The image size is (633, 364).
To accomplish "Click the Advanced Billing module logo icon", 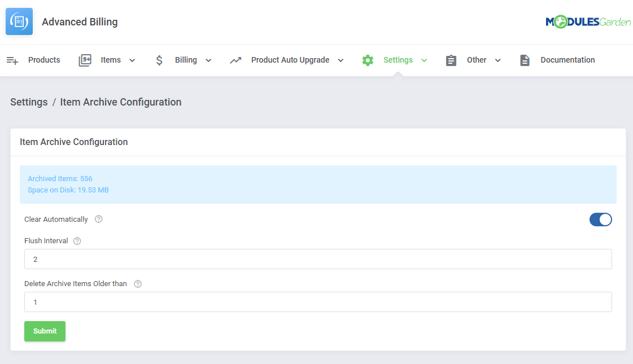I will pos(19,21).
